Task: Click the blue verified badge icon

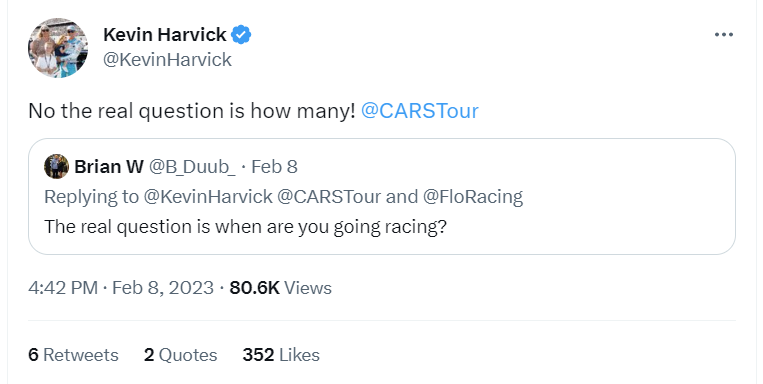Action: click(x=241, y=35)
